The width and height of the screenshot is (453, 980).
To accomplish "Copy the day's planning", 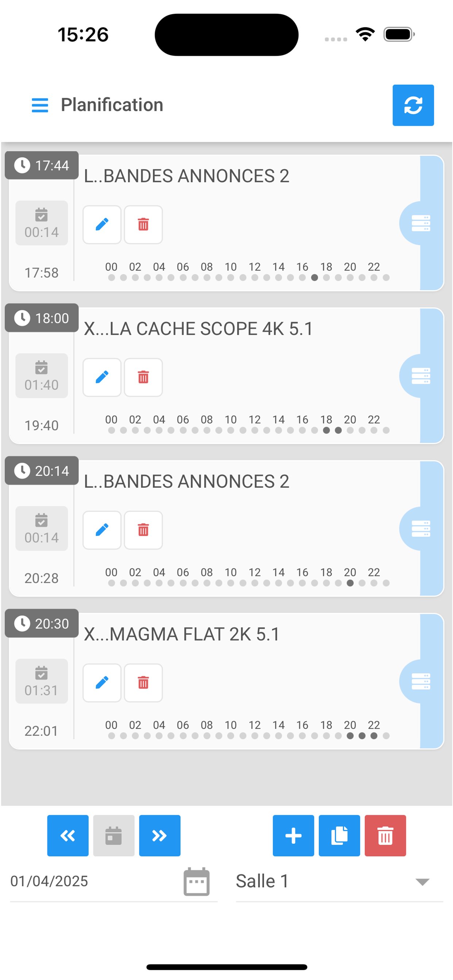I will [x=339, y=835].
